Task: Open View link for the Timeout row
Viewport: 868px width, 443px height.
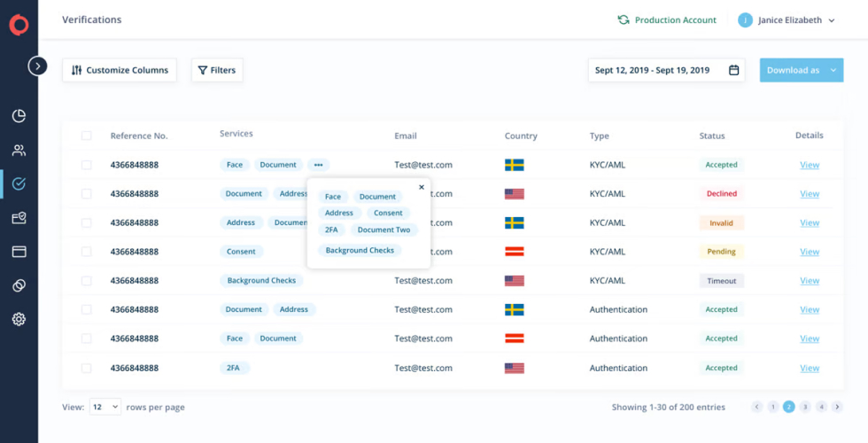Action: [810, 281]
